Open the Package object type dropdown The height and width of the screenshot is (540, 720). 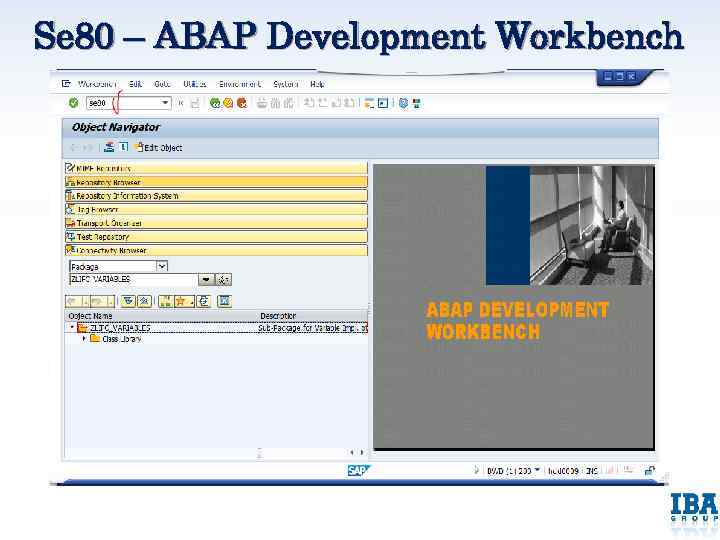point(162,266)
